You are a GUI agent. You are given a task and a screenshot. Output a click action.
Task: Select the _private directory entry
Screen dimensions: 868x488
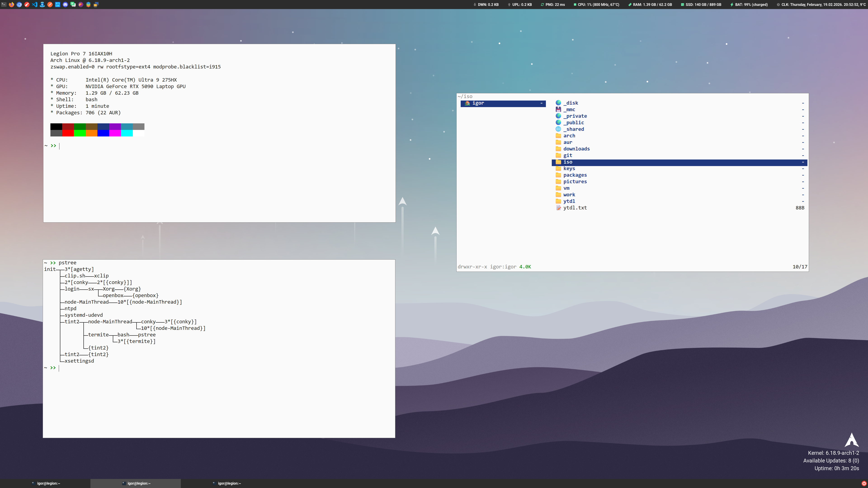(x=575, y=116)
